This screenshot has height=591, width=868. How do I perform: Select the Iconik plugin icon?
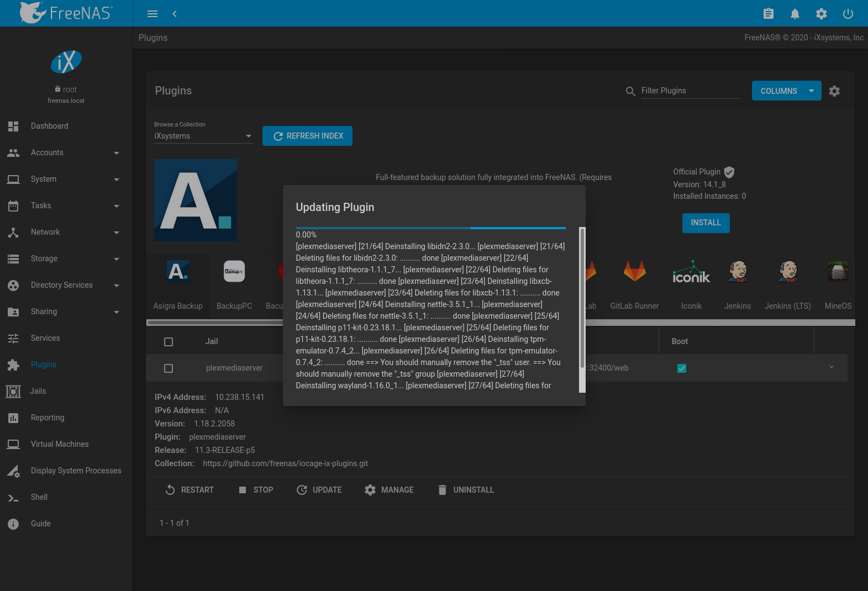click(x=691, y=272)
